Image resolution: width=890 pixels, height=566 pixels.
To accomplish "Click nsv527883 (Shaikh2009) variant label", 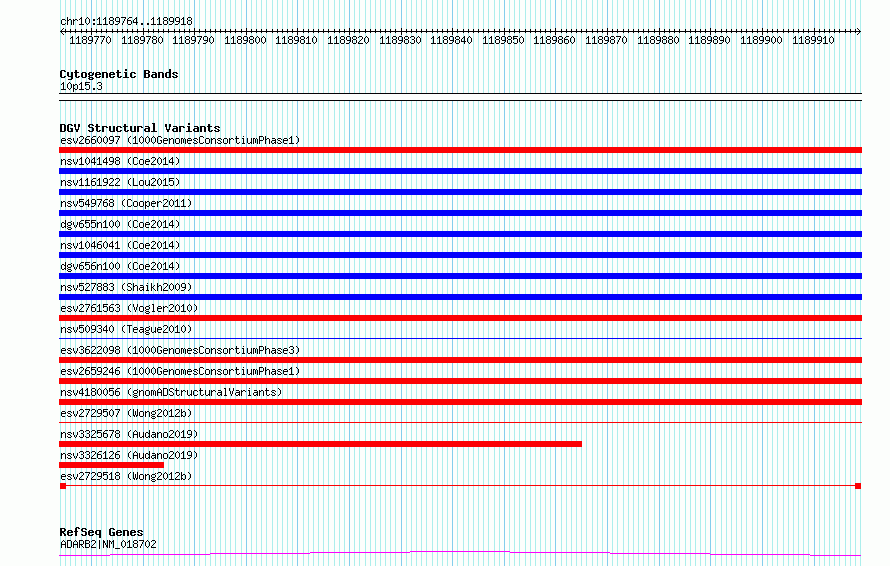I will coord(126,287).
